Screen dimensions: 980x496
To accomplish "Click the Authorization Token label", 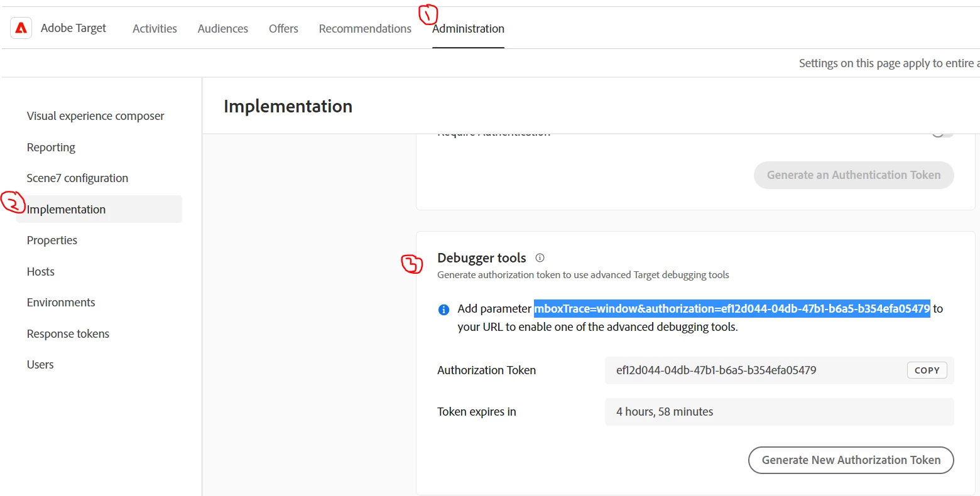I will [x=486, y=370].
